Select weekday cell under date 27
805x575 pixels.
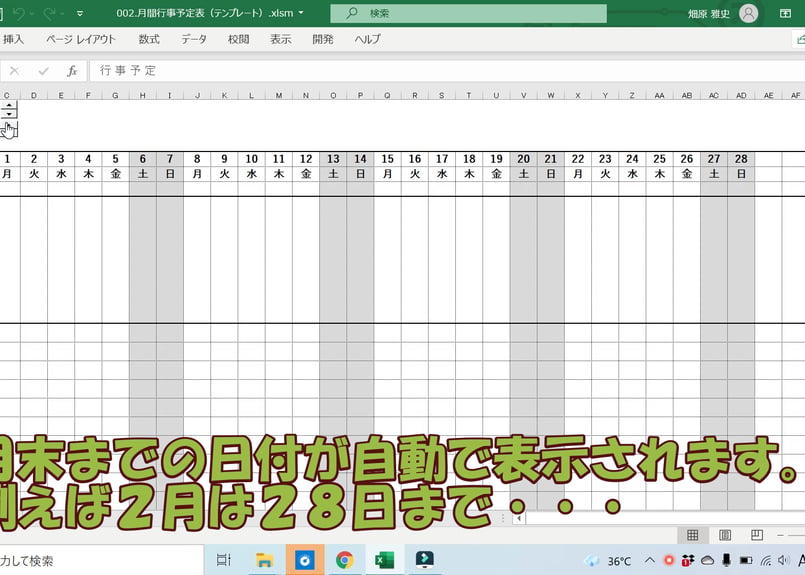(714, 174)
